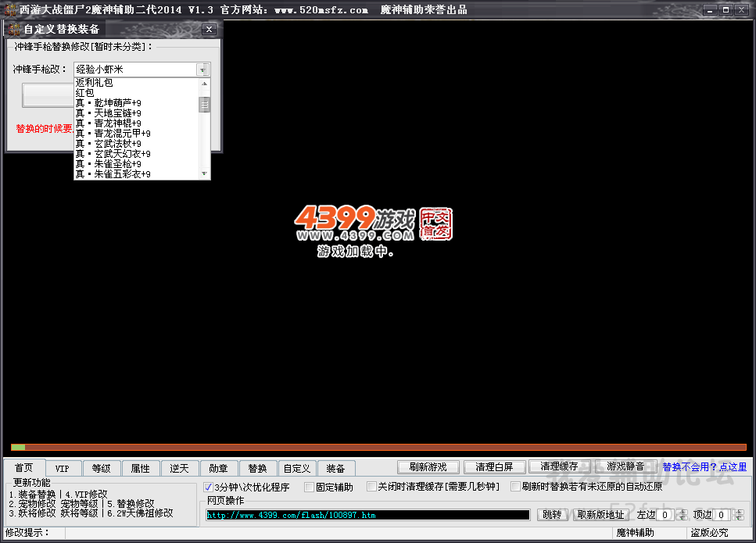This screenshot has width=756, height=543.
Task: Enable 关闭时清理缓存 checkbox
Action: tap(371, 487)
